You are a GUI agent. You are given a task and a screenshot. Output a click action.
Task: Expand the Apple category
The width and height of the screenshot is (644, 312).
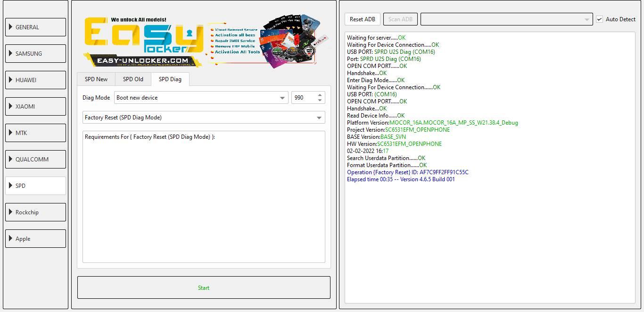(x=35, y=238)
